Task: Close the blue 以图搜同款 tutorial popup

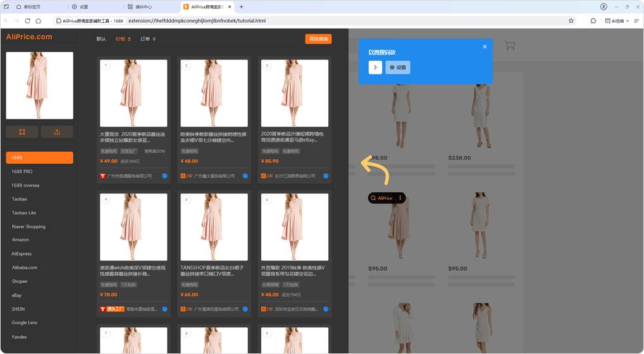Action: [x=485, y=47]
